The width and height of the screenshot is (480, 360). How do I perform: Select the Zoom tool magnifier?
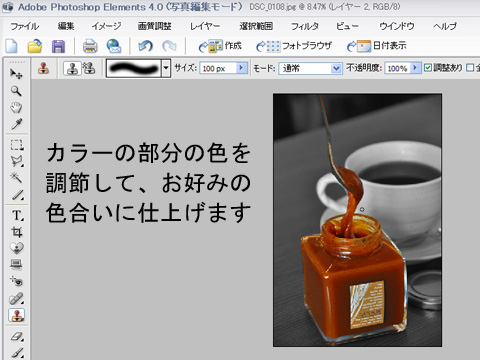[16, 91]
